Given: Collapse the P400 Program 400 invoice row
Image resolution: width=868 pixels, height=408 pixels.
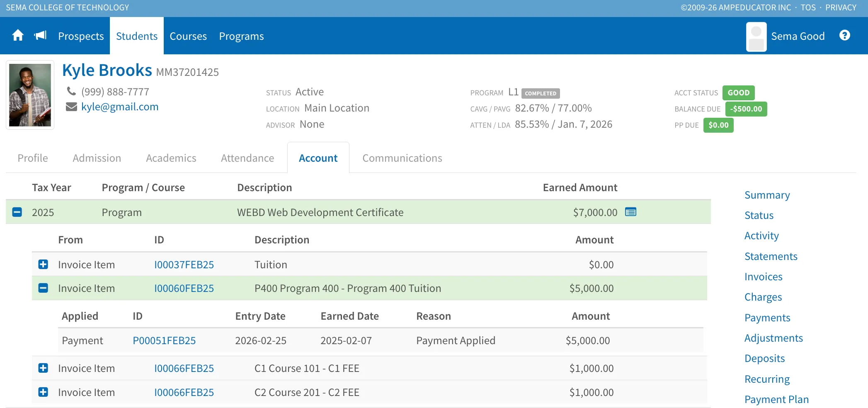Looking at the screenshot, I should click(43, 288).
